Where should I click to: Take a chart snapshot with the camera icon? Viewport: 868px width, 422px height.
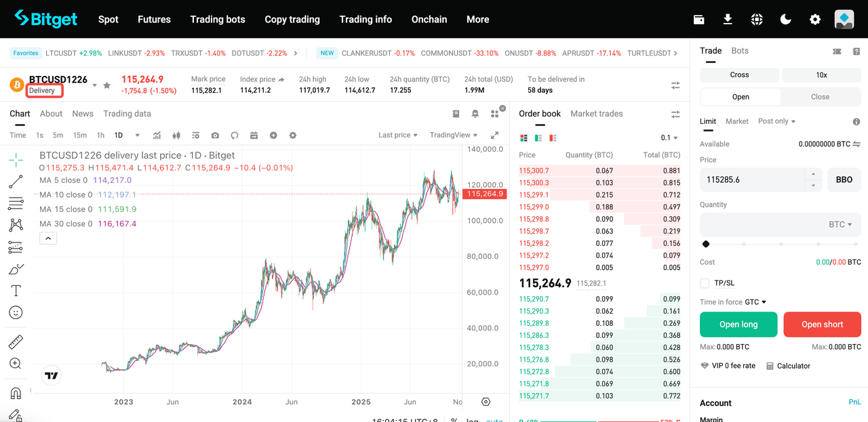tap(216, 135)
